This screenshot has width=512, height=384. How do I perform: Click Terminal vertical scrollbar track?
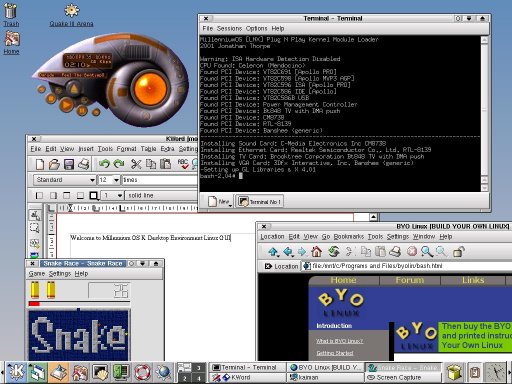[485, 110]
